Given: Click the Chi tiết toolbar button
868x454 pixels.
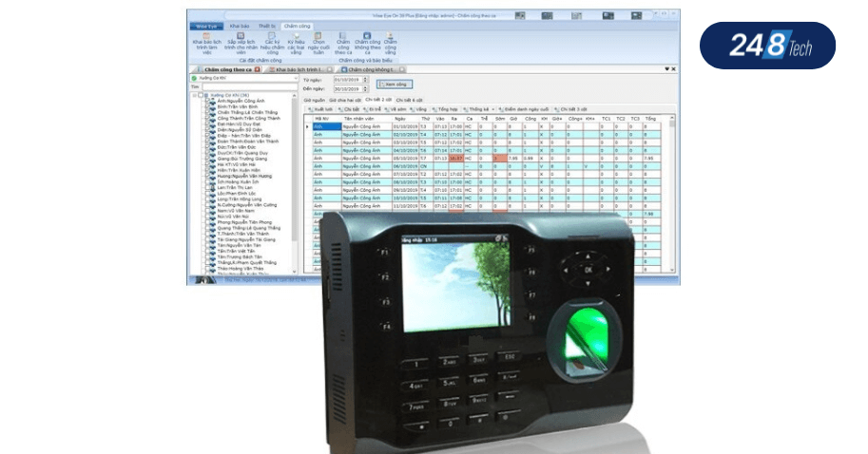Looking at the screenshot, I should 349,109.
